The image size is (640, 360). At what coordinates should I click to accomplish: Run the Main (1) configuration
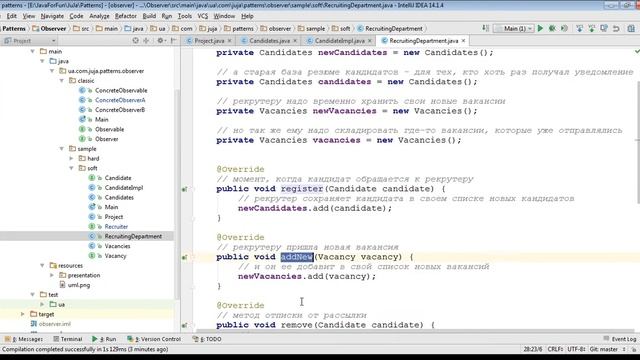click(540, 29)
